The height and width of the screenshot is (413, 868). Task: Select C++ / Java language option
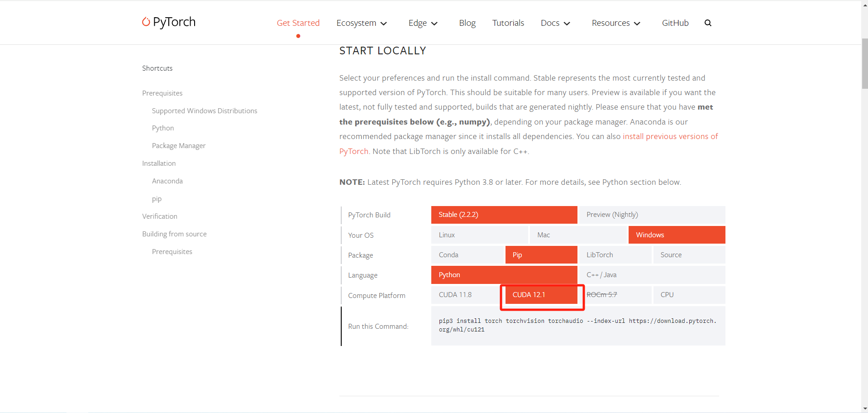coord(652,274)
